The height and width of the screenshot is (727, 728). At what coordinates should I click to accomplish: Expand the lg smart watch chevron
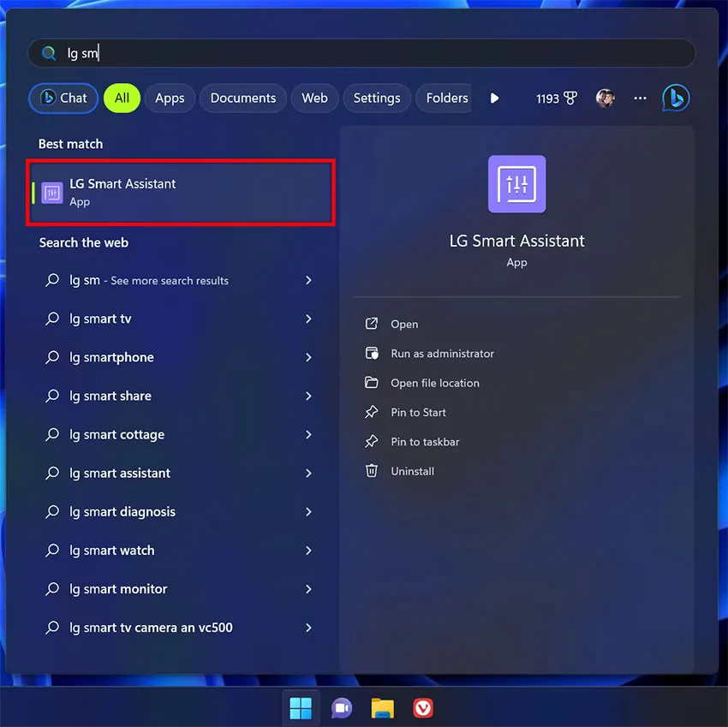(308, 550)
